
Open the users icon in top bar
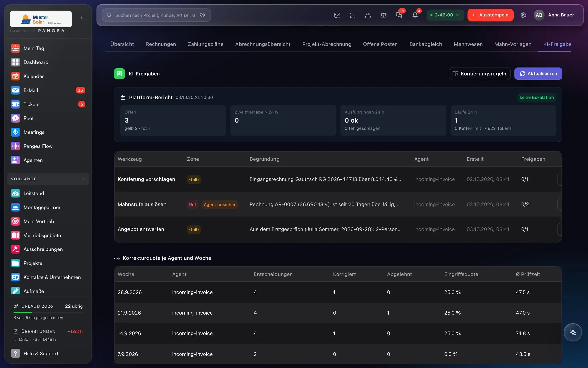(x=368, y=15)
